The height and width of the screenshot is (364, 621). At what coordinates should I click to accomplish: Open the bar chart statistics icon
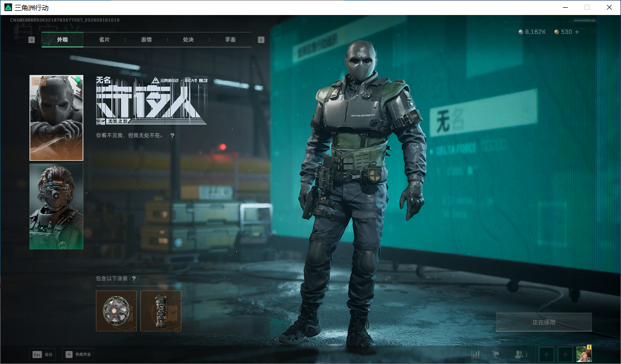[475, 355]
